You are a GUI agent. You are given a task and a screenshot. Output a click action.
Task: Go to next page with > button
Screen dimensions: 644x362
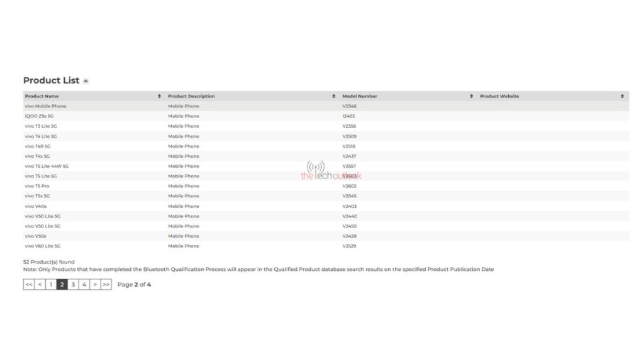tap(95, 285)
